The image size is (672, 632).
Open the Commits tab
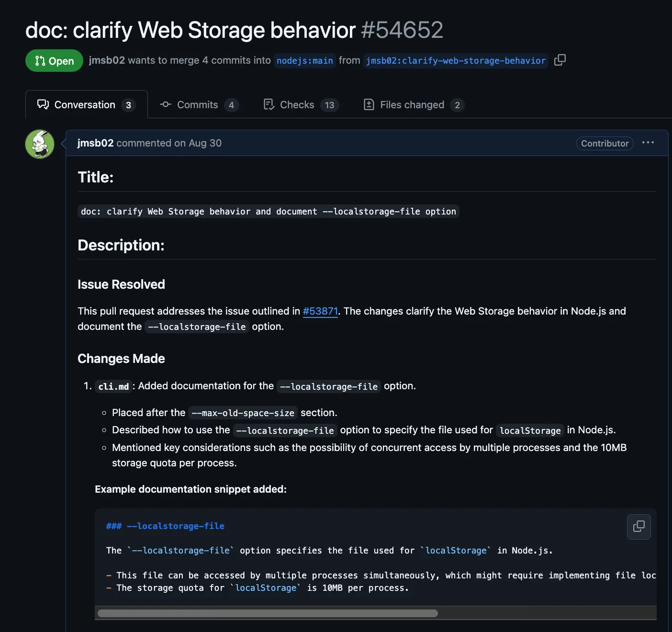[199, 104]
